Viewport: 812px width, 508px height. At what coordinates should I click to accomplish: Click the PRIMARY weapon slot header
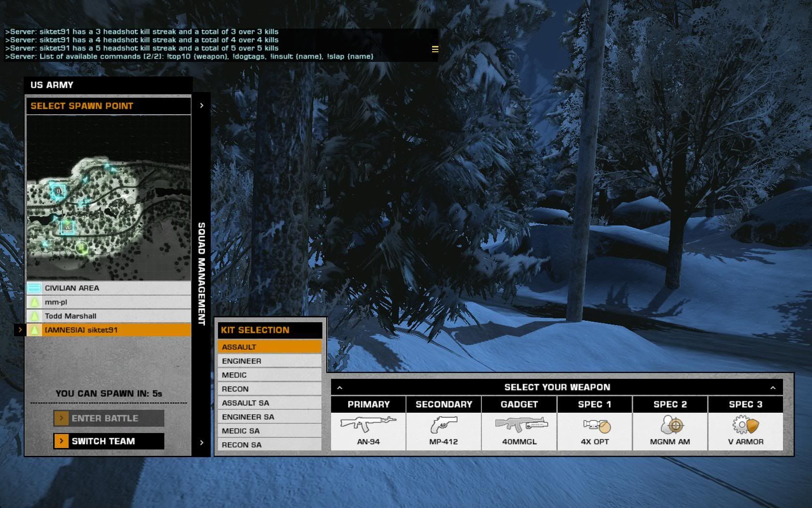[x=368, y=404]
